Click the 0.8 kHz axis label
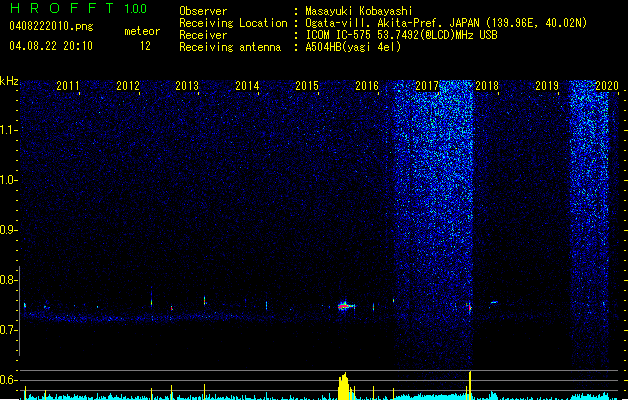Viewport: 629px width, 400px height. [8, 280]
